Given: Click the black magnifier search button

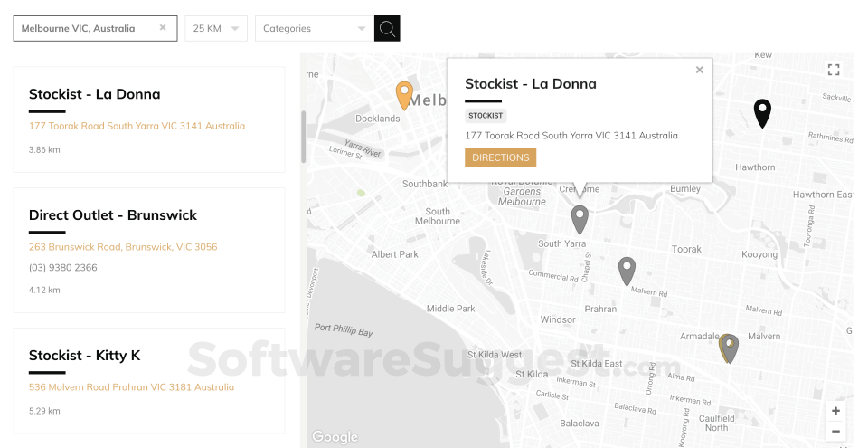Looking at the screenshot, I should (387, 28).
